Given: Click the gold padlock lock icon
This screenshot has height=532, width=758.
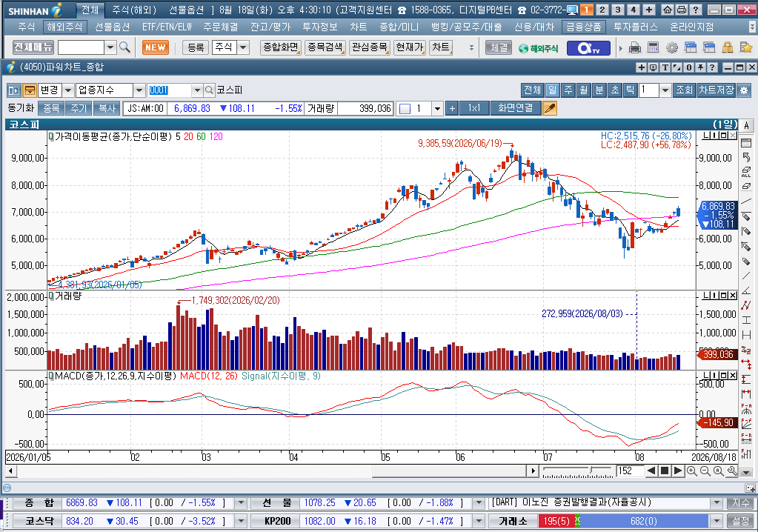Looking at the screenshot, I should click(728, 48).
